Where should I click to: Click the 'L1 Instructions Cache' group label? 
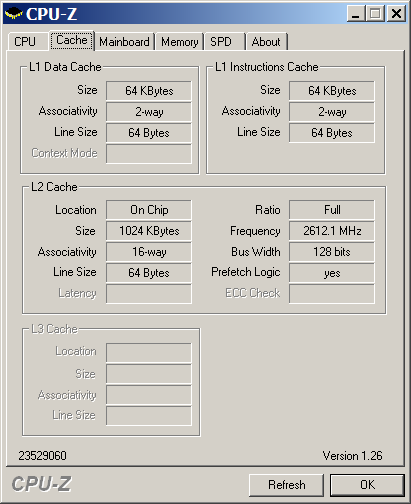coord(267,67)
